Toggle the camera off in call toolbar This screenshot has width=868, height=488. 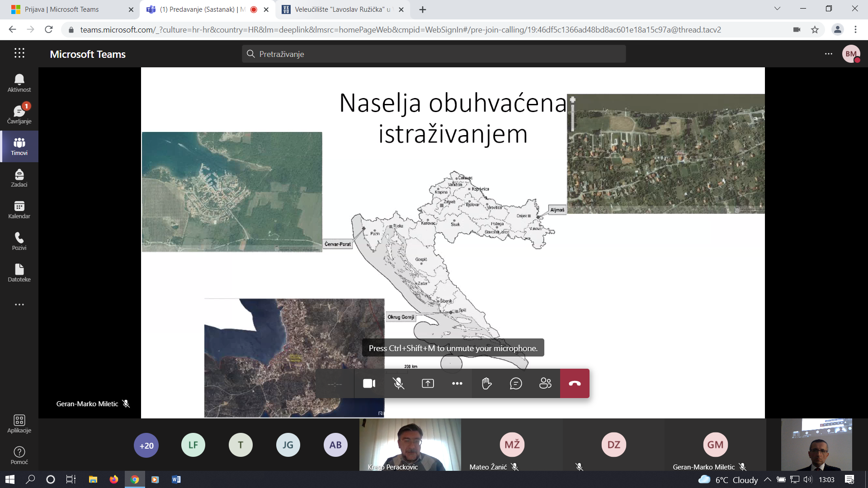[369, 384]
